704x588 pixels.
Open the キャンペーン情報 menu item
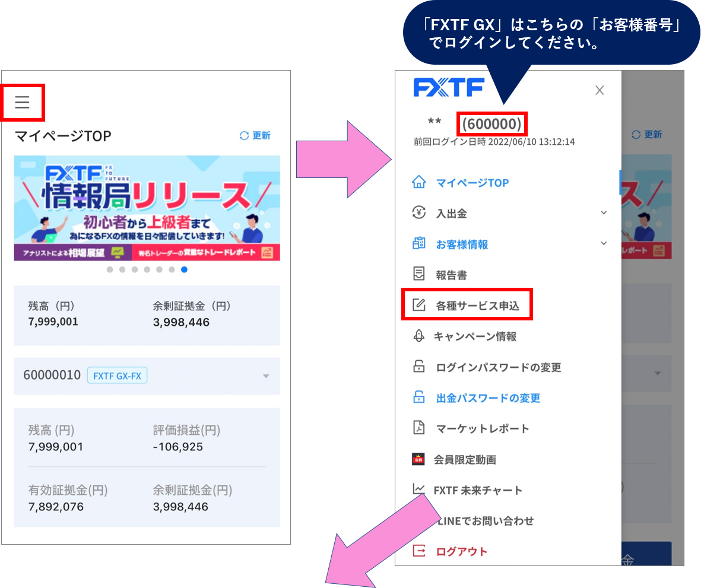[x=475, y=336]
